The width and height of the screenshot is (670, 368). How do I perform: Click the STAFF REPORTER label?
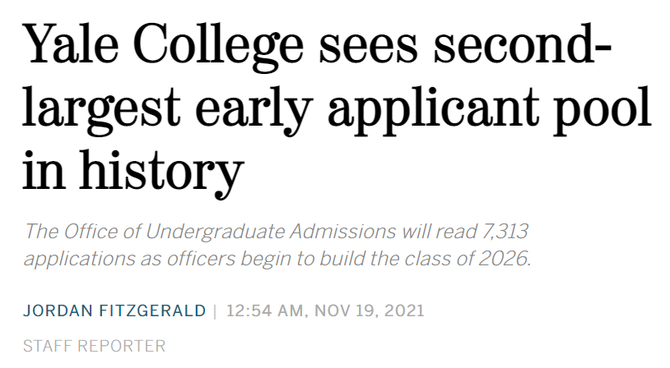click(x=94, y=346)
